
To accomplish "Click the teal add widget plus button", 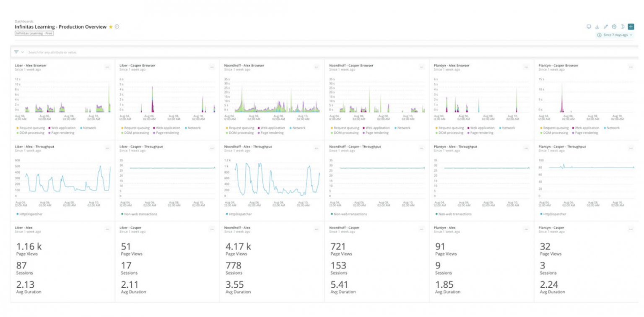I will 631,26.
